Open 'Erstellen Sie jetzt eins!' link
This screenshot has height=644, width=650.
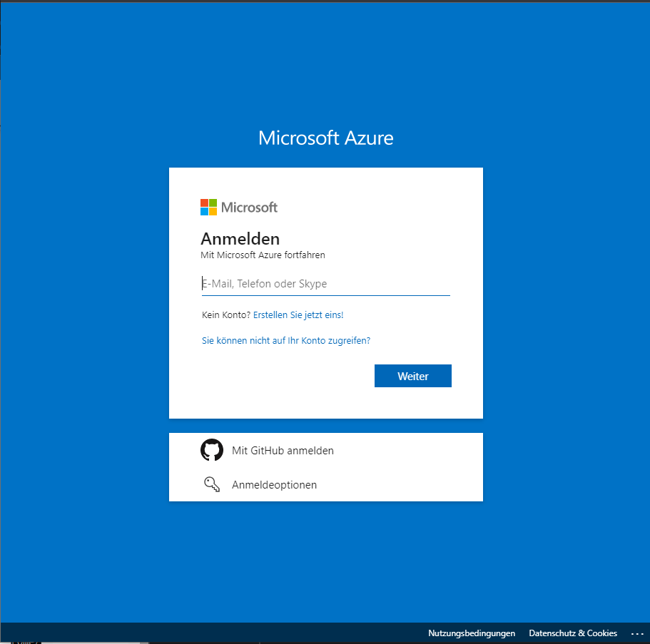click(298, 315)
